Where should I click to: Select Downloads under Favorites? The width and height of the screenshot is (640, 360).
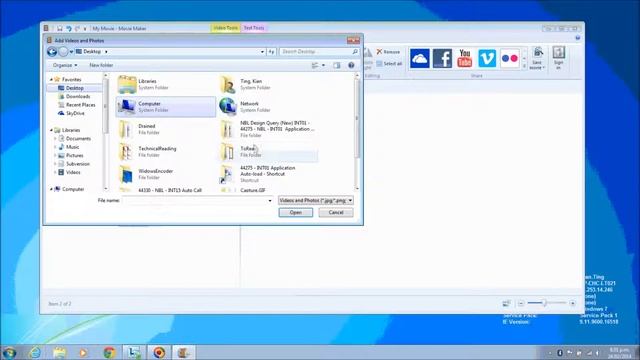click(78, 97)
